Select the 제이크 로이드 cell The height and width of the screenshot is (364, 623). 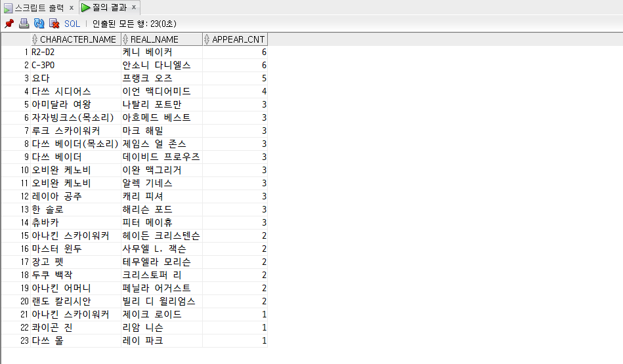161,314
